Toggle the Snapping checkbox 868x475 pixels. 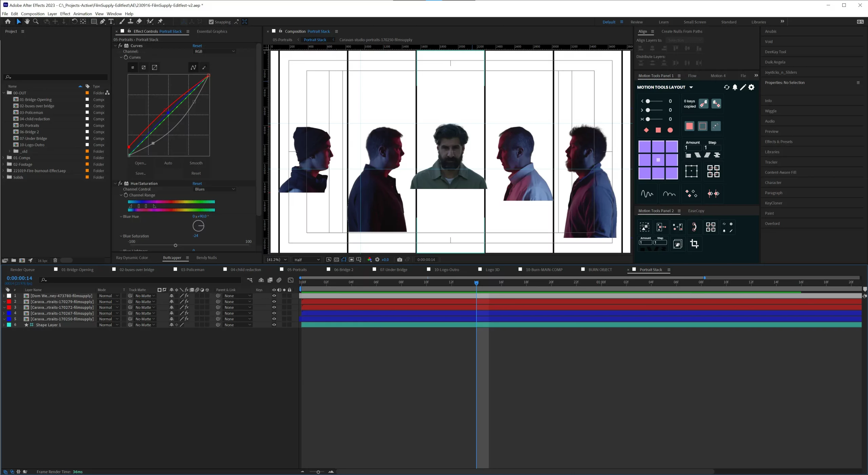click(211, 22)
